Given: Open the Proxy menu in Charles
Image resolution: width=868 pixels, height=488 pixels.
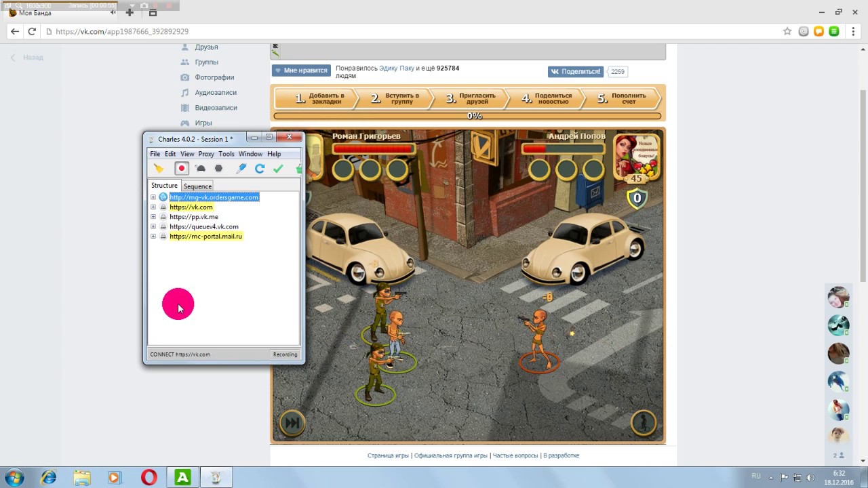Looking at the screenshot, I should (x=206, y=154).
